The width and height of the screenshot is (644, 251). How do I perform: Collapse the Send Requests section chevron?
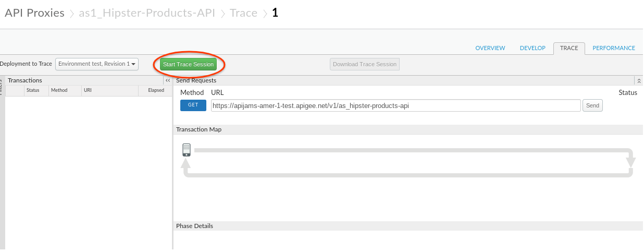click(x=639, y=80)
